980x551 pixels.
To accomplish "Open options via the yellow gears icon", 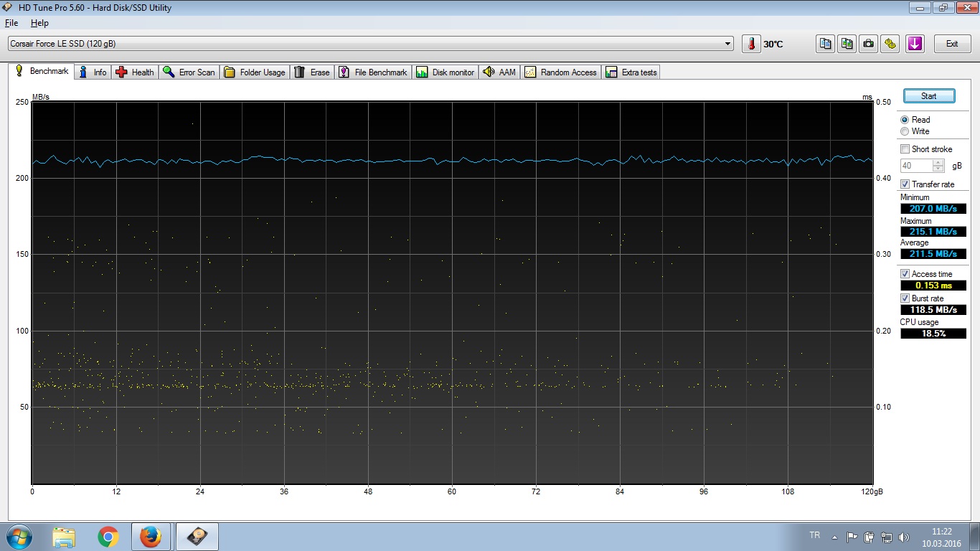I will coord(890,44).
